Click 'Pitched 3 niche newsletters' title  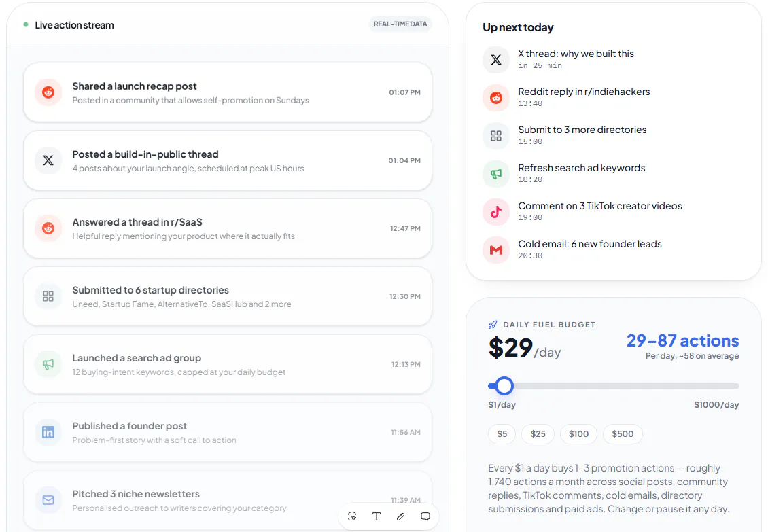point(136,494)
